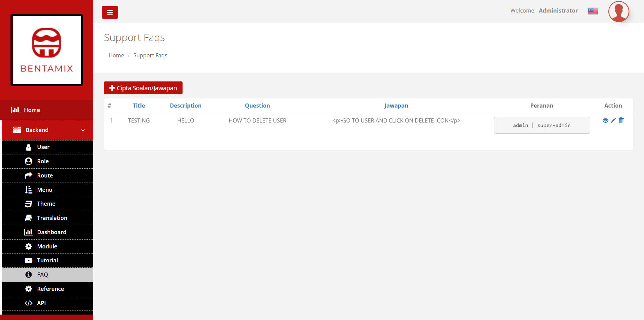The image size is (644, 320).
Task: Open the administrator profile avatar
Action: 619,12
